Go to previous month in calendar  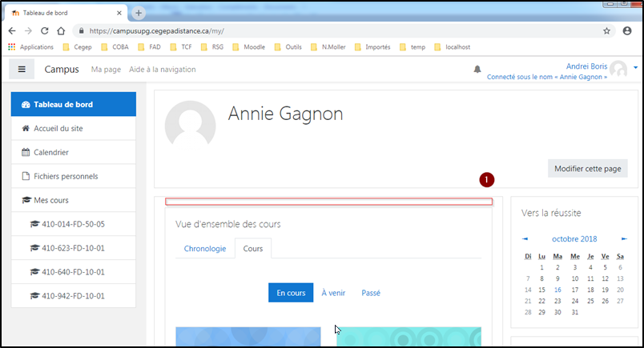point(525,238)
